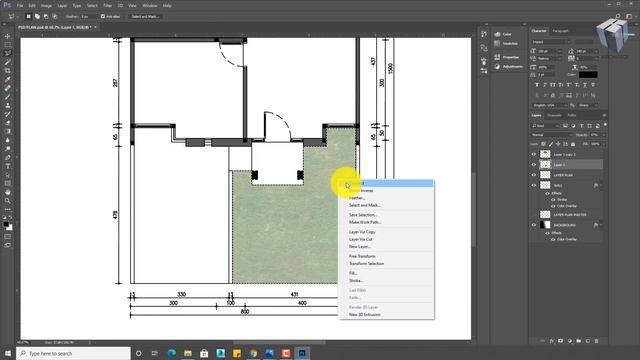Collapse the BACKGROUND layer effects list
Viewport: 640px width, 360px height.
[x=601, y=225]
